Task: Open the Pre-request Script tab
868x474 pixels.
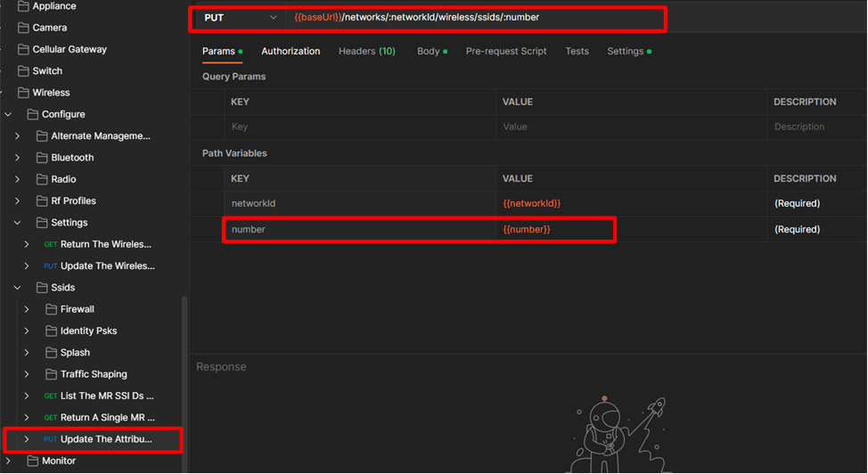Action: (506, 52)
